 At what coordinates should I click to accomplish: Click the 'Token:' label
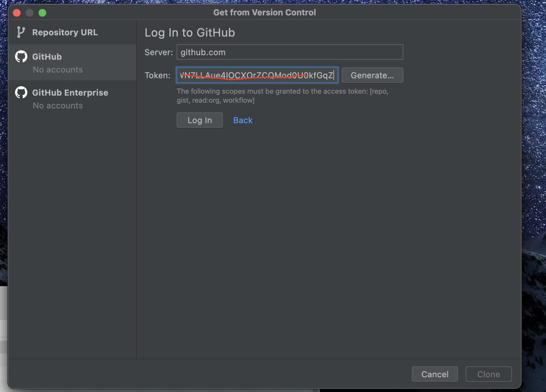157,75
